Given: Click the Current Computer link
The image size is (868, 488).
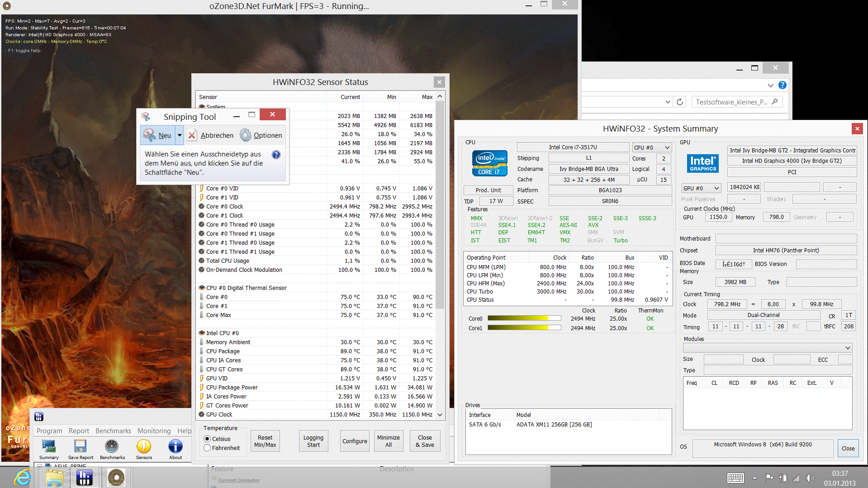Looking at the screenshot, I should (239, 480).
